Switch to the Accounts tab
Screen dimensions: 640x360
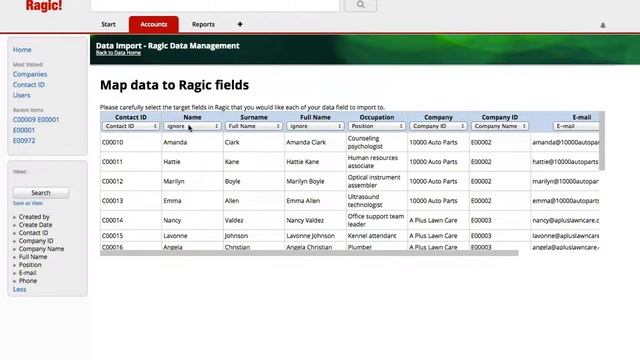pyautogui.click(x=153, y=24)
